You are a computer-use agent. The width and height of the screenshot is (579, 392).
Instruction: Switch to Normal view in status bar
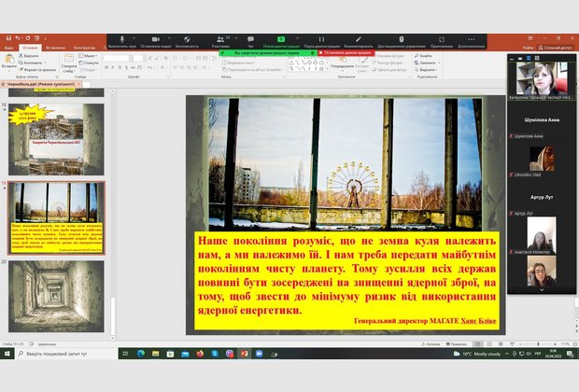pyautogui.click(x=478, y=344)
